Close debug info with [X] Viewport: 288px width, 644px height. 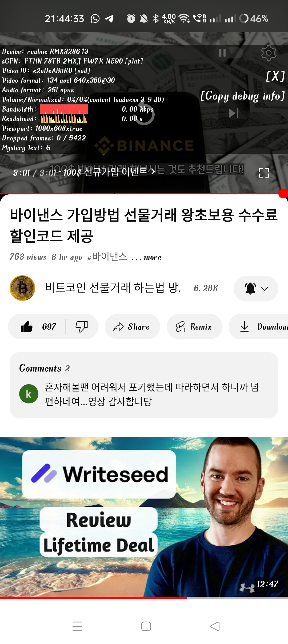275,76
